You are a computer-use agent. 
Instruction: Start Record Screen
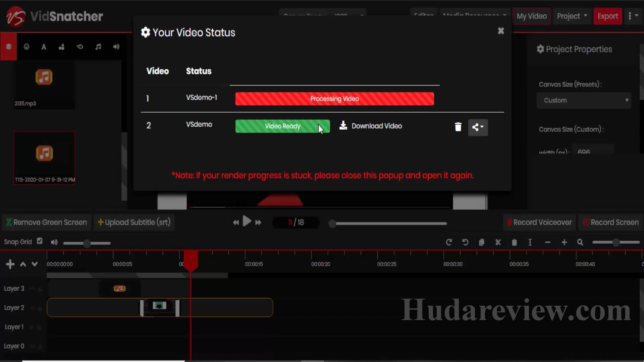pos(611,222)
